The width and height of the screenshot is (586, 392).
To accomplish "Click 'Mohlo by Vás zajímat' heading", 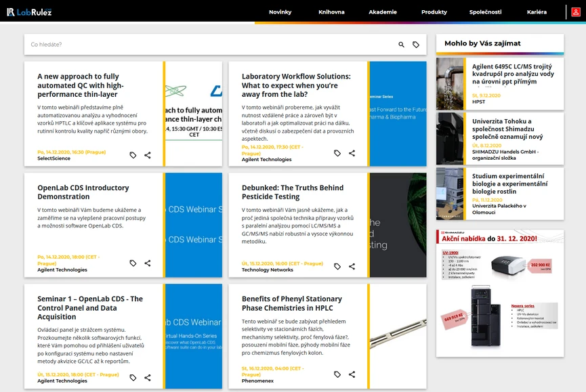I will [482, 43].
